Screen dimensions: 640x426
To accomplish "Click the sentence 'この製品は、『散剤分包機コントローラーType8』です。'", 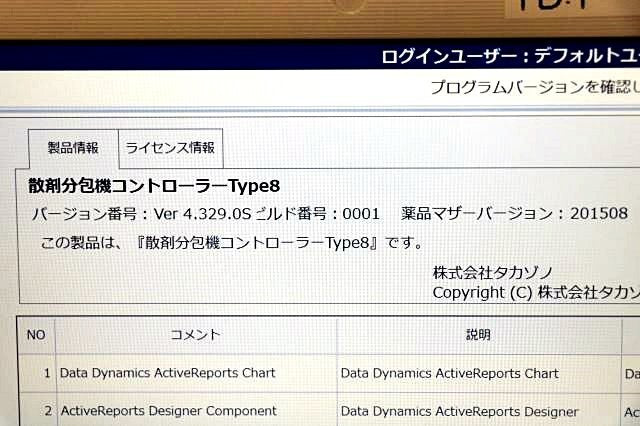I will 232,243.
